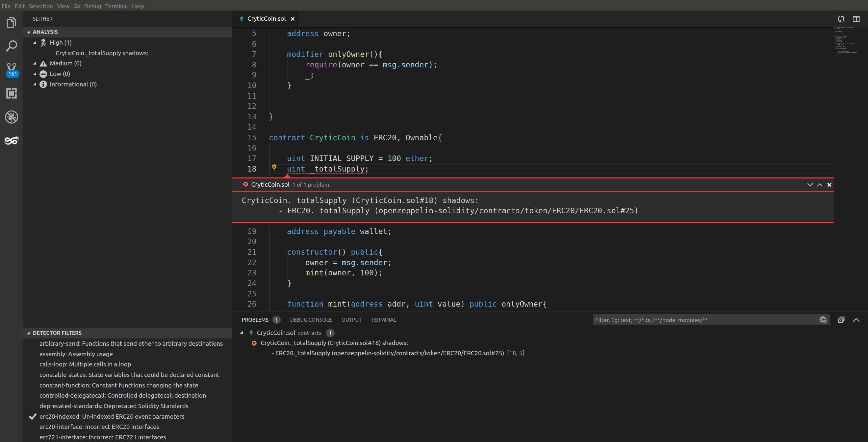Collapse the DETECTOR FILTERS section
The image size is (868, 442).
point(29,333)
